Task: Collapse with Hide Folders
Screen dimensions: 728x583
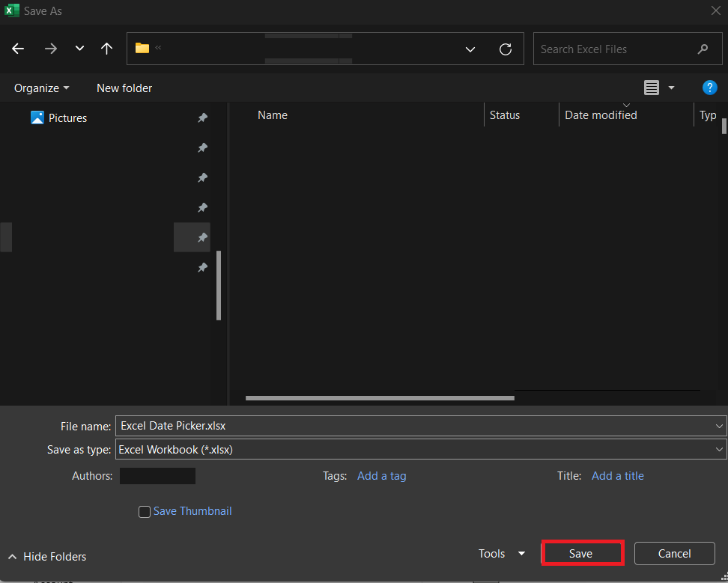Action: 47,557
